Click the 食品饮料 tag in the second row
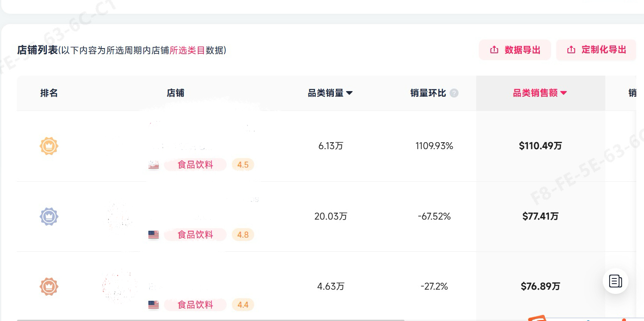This screenshot has width=644, height=321. tap(195, 235)
